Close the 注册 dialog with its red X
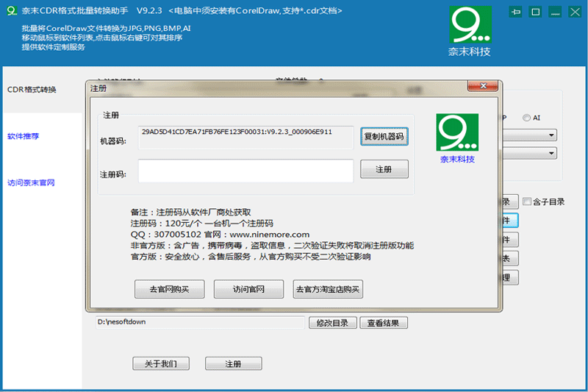The width and height of the screenshot is (588, 392). [x=483, y=86]
